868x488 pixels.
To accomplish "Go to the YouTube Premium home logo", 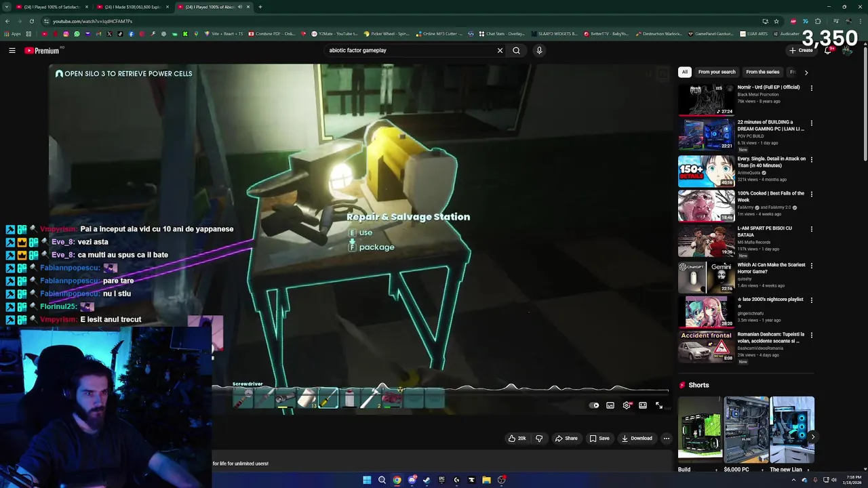I will (x=43, y=50).
